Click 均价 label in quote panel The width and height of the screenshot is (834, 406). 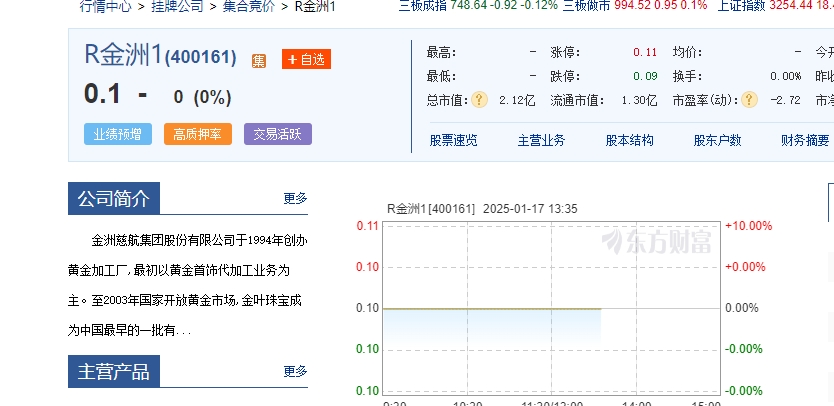point(687,53)
